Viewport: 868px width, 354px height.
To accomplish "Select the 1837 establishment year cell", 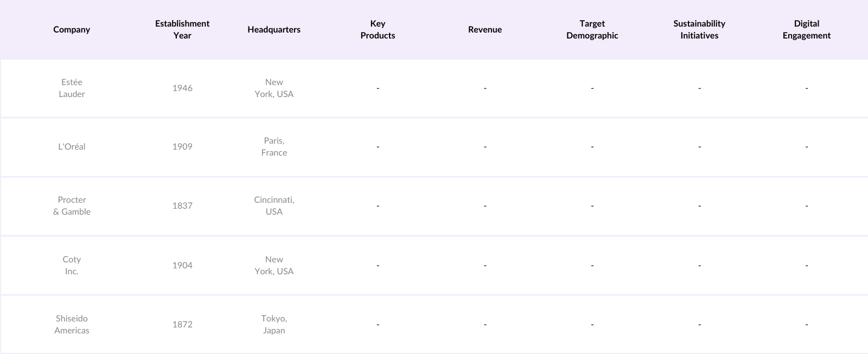I will click(182, 205).
